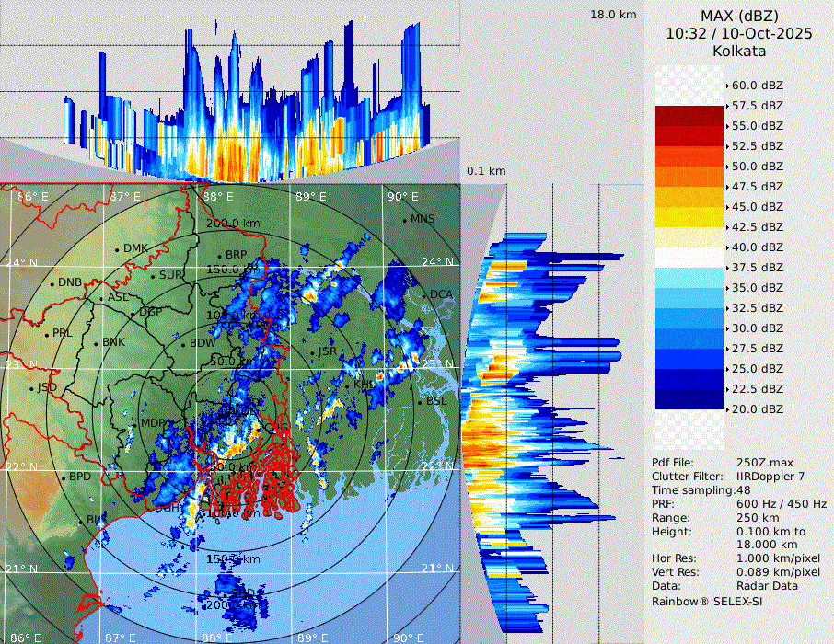Click the PRL station marker
834x644 pixels.
(45, 334)
